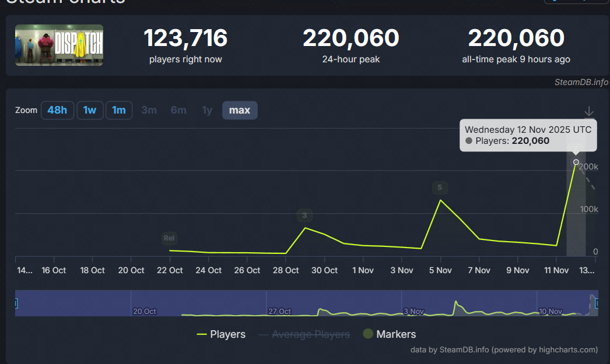
Task: Select the max zoom range
Action: [x=240, y=110]
